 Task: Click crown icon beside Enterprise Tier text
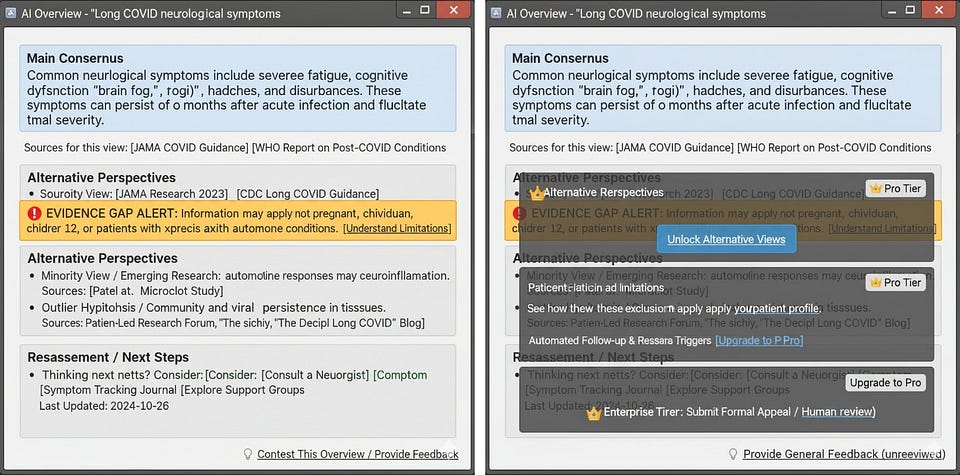(593, 413)
